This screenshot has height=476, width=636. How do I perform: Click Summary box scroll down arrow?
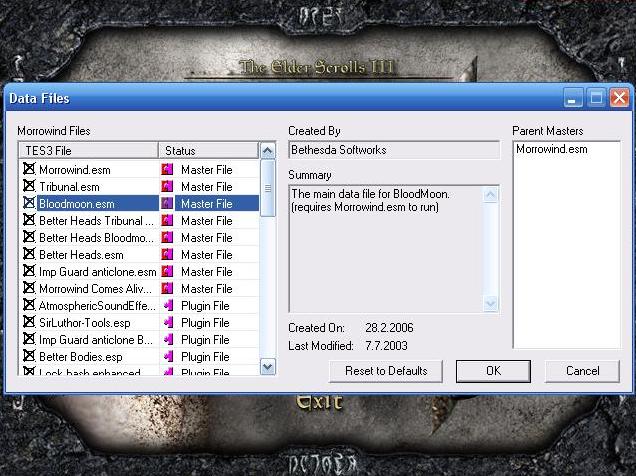click(x=490, y=303)
